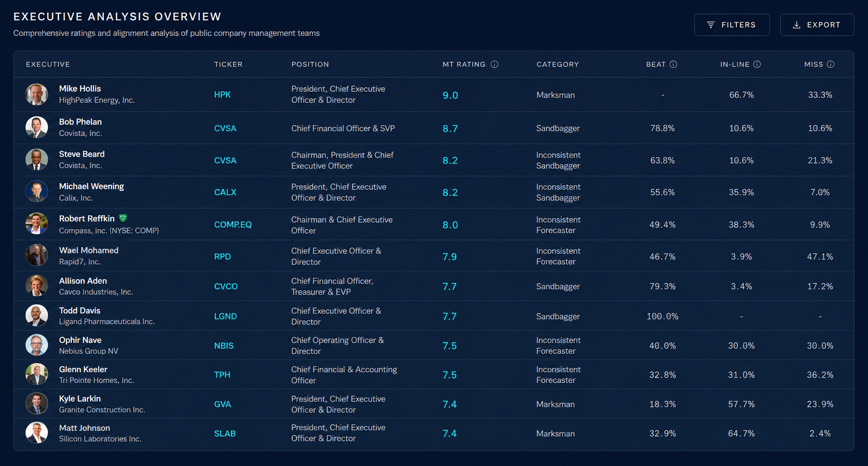Open the COMP.EQ ticker link
Viewport: 868px width, 466px height.
[233, 225]
